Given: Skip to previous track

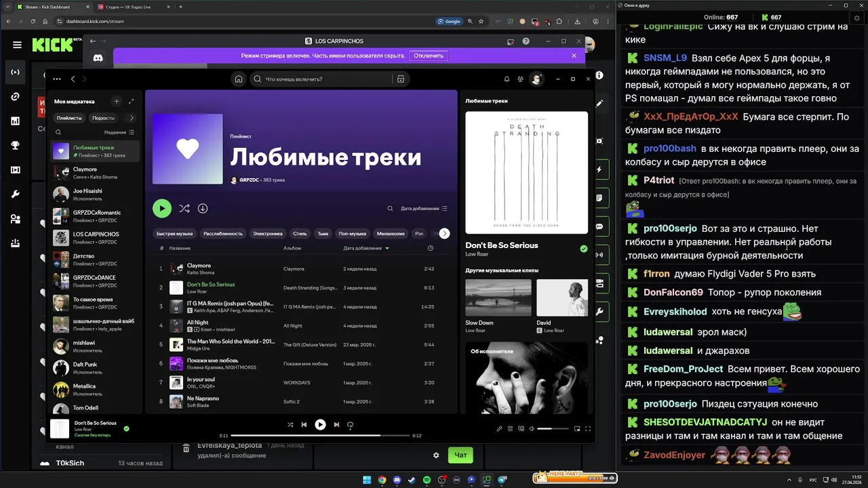Looking at the screenshot, I should tap(304, 425).
